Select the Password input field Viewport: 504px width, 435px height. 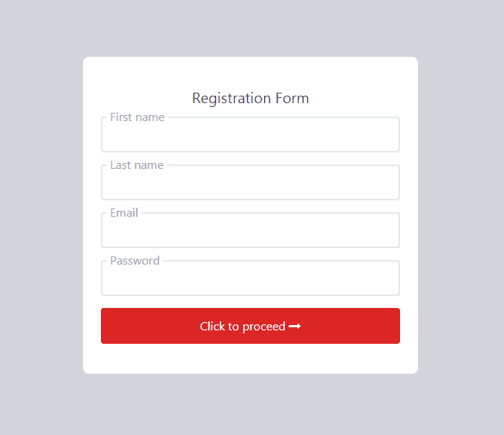pyautogui.click(x=251, y=280)
